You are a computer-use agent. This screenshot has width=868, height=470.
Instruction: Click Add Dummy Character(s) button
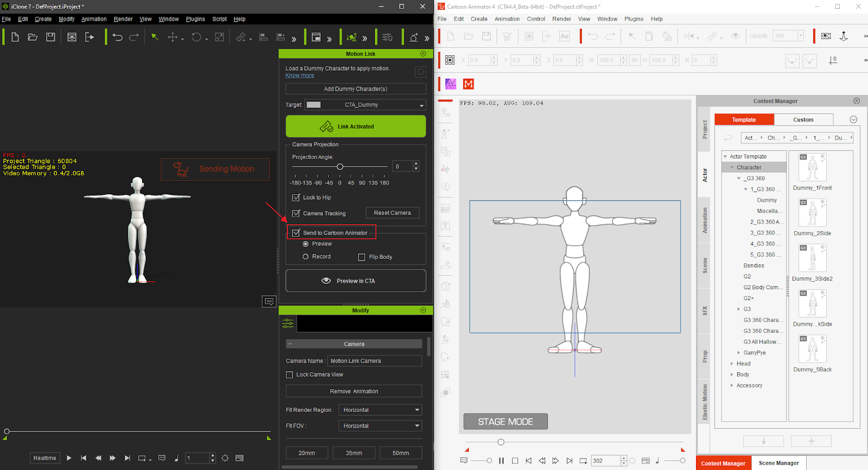point(356,88)
